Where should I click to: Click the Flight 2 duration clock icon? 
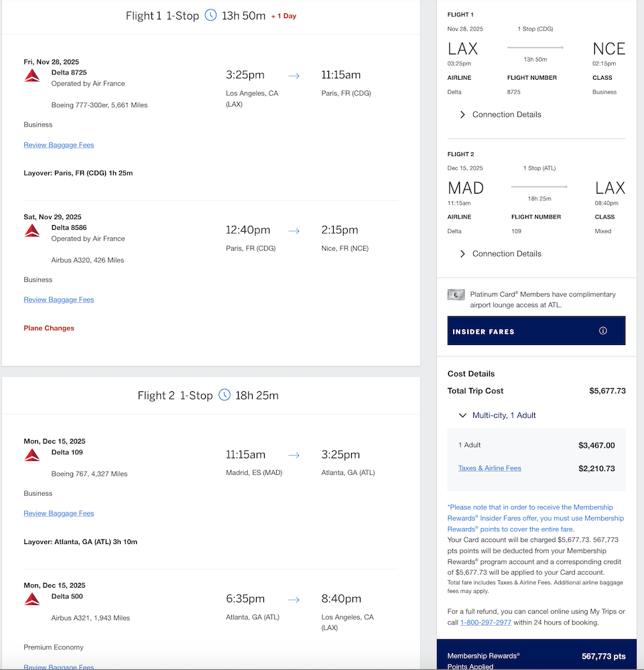tap(224, 395)
